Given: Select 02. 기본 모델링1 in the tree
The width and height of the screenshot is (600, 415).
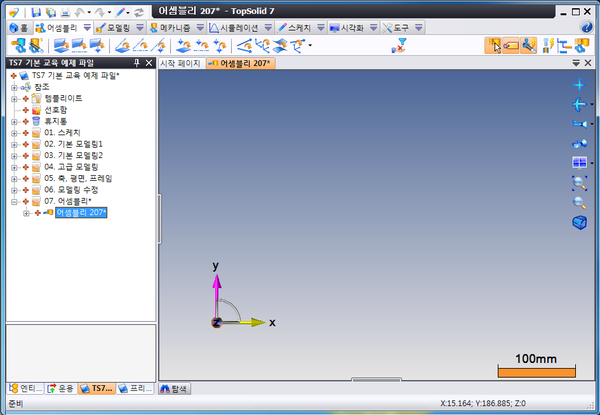Looking at the screenshot, I should (73, 144).
